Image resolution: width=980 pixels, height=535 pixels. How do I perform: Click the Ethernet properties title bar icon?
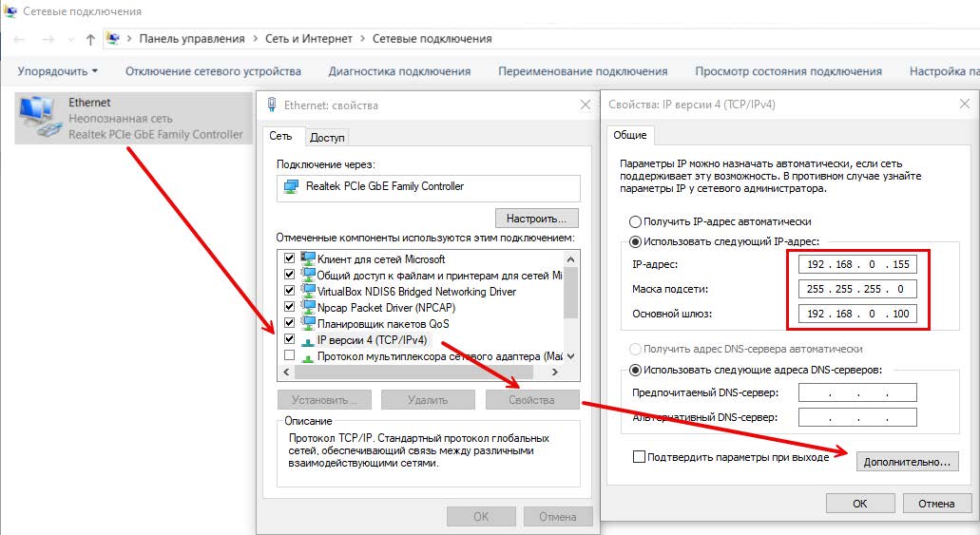pos(272,105)
